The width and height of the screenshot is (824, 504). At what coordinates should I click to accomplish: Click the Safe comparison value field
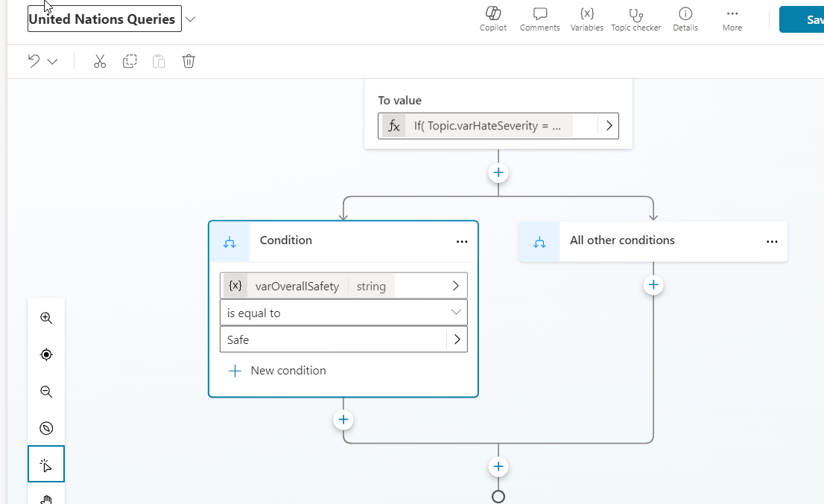(x=333, y=339)
